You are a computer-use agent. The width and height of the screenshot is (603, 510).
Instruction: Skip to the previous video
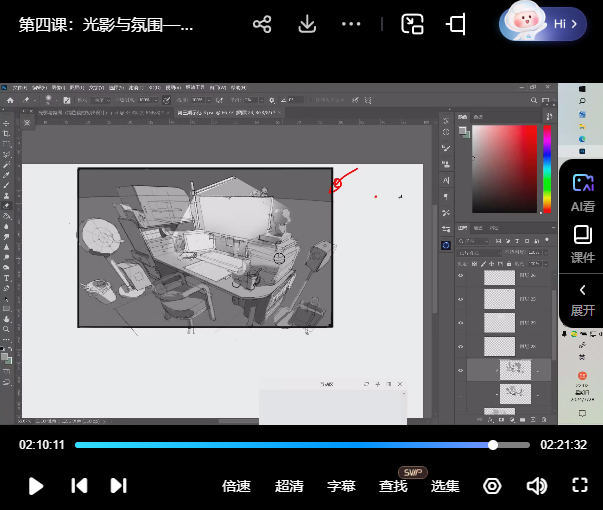(x=79, y=486)
